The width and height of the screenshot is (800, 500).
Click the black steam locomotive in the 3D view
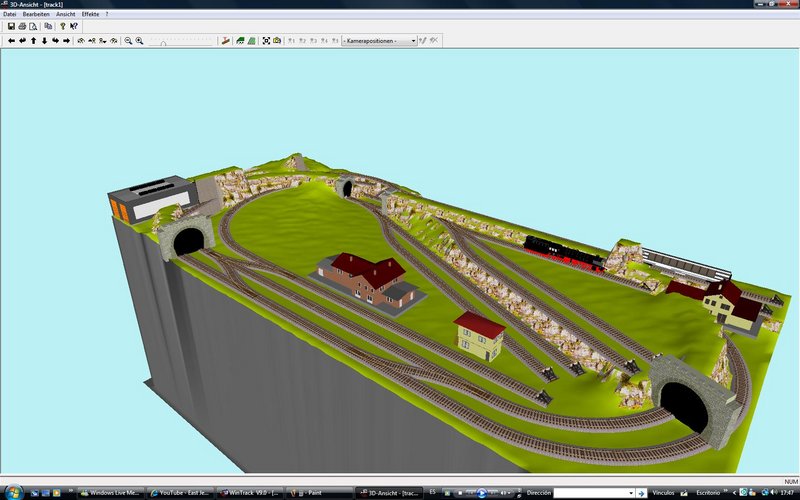click(x=564, y=253)
